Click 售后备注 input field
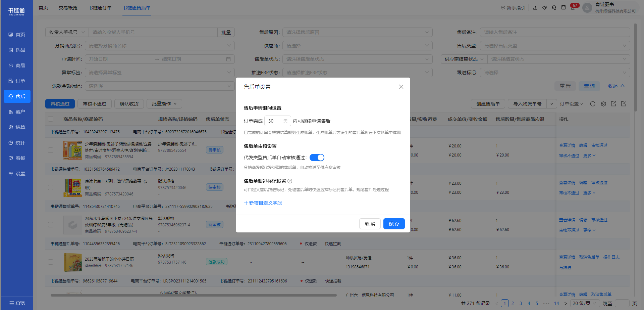This screenshot has height=310, width=644. coord(555,32)
